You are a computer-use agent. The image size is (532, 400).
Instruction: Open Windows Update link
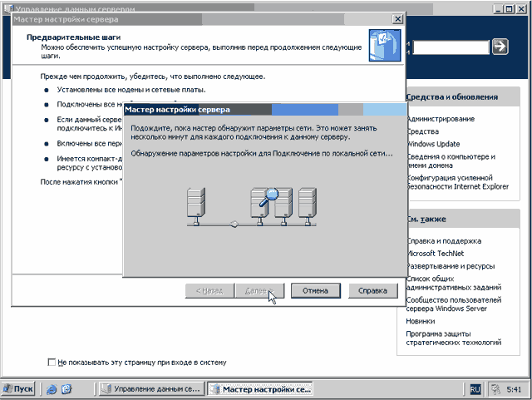(x=433, y=144)
